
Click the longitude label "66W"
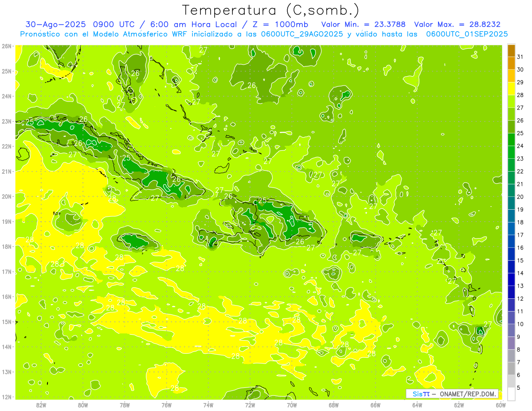point(376,405)
